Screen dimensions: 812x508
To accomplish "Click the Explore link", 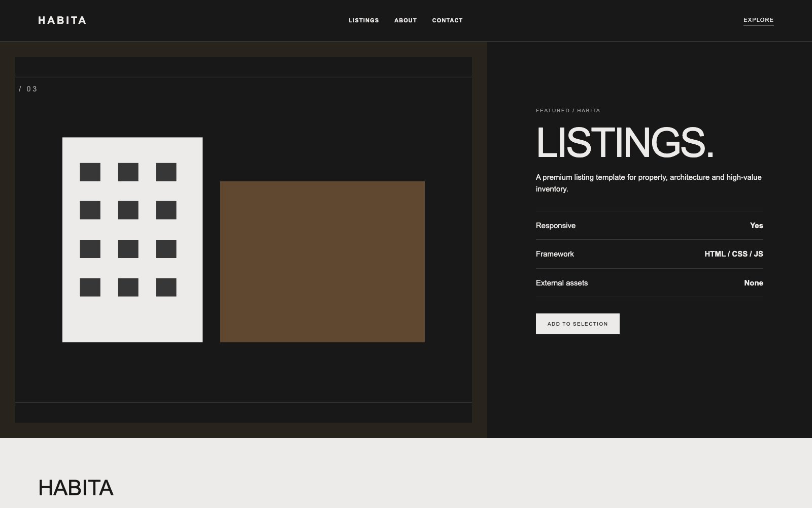I will 758,20.
